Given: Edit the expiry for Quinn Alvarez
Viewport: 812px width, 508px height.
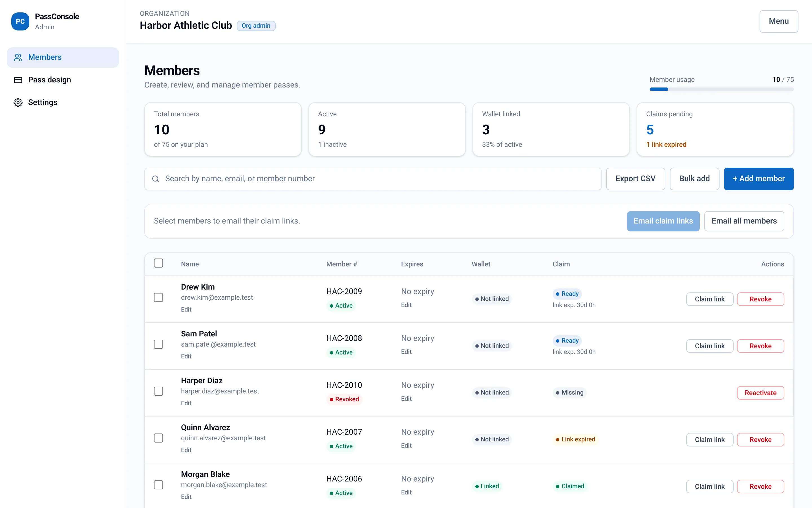Looking at the screenshot, I should [406, 446].
